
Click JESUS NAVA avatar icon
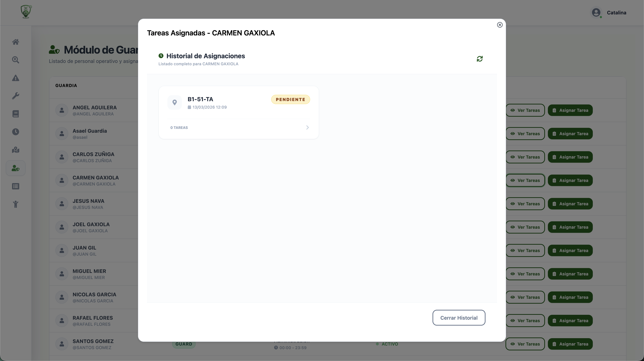pos(62,204)
